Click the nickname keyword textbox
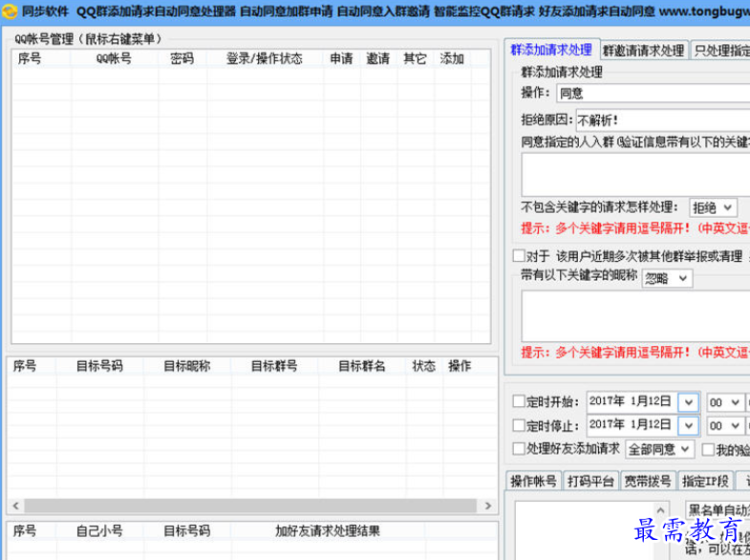The width and height of the screenshot is (750, 560). pyautogui.click(x=635, y=315)
